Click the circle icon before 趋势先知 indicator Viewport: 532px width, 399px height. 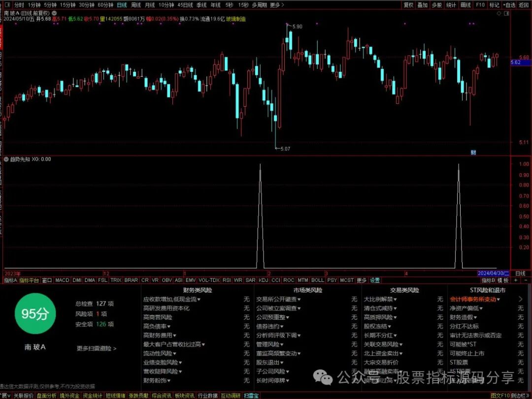[6, 159]
